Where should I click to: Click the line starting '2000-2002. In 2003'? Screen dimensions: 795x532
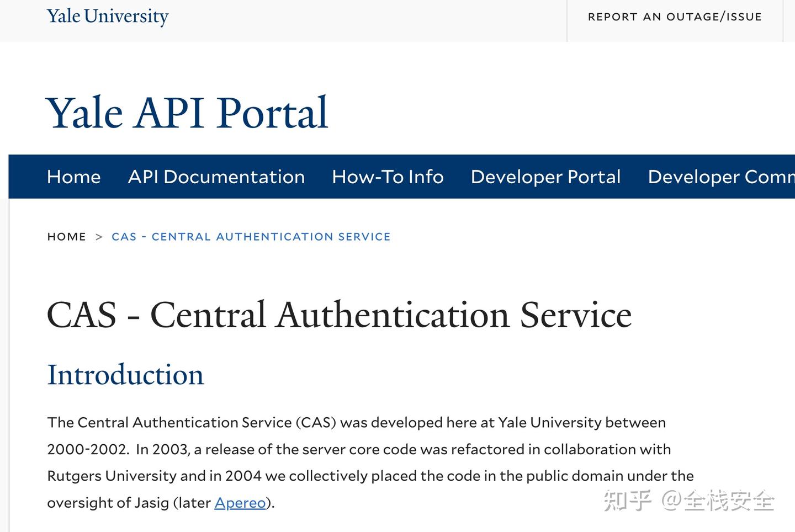[359, 449]
